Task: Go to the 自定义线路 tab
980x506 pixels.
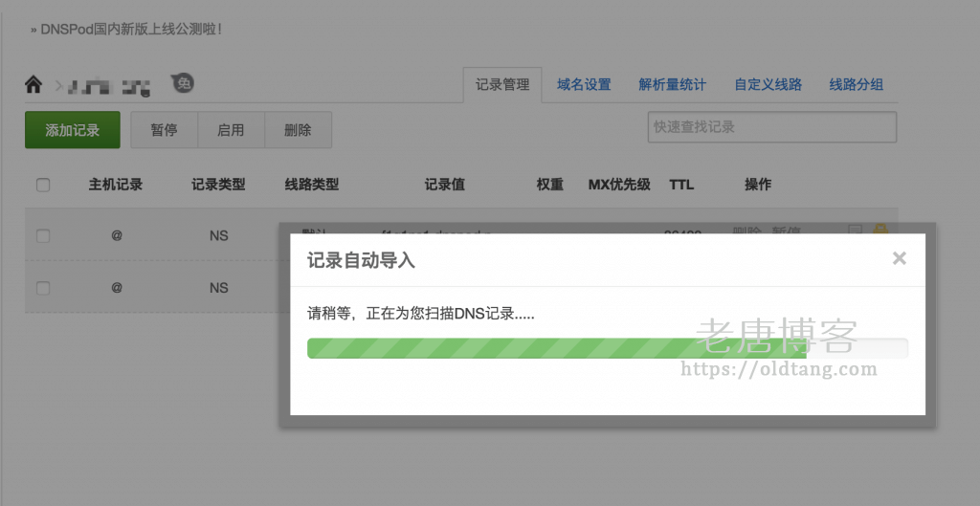Action: click(768, 84)
